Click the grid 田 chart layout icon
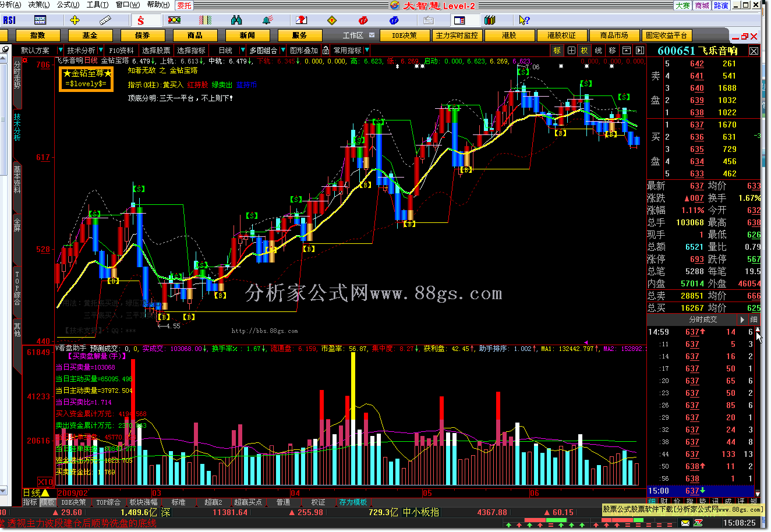 [571, 51]
